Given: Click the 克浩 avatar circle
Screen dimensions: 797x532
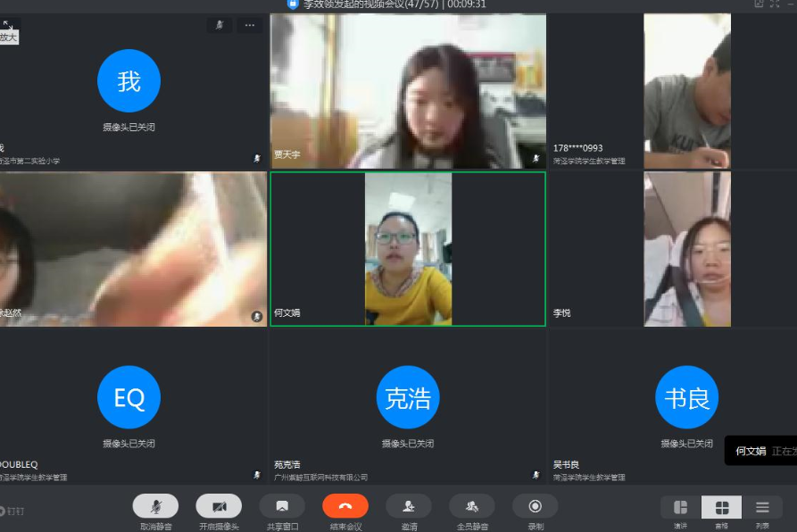Looking at the screenshot, I should 408,397.
